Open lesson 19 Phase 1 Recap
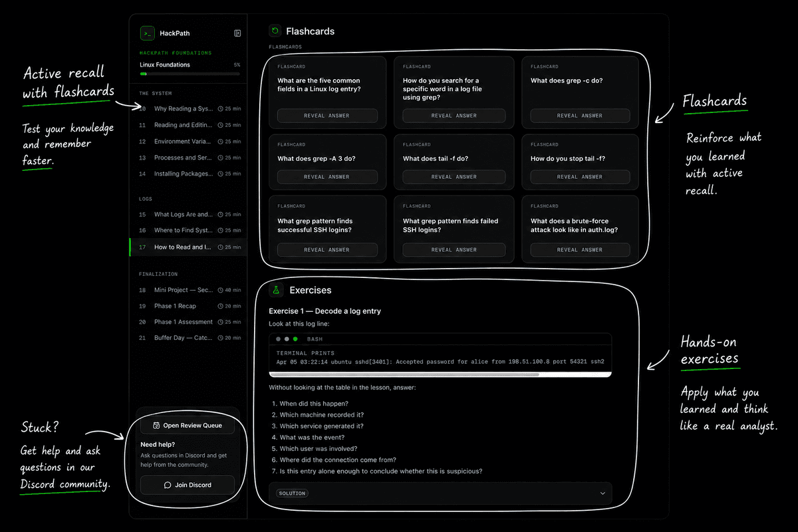Image resolution: width=798 pixels, height=532 pixels. [190, 306]
